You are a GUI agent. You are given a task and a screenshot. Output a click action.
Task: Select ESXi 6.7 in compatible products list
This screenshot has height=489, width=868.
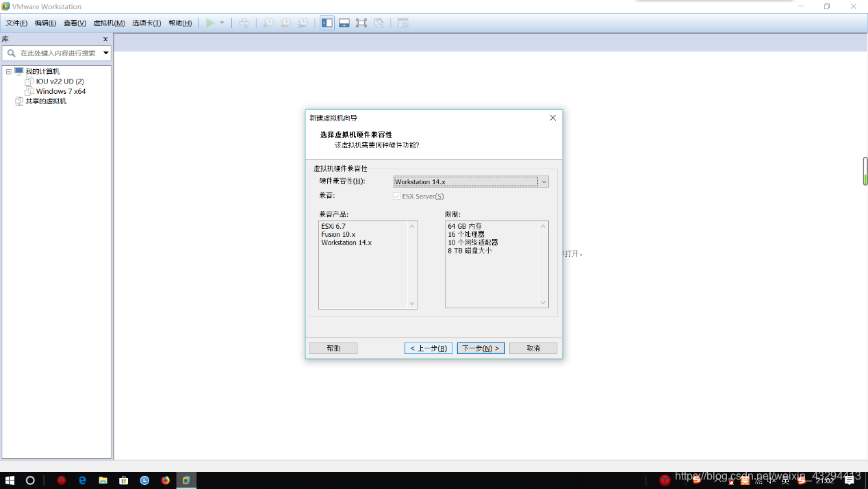333,226
